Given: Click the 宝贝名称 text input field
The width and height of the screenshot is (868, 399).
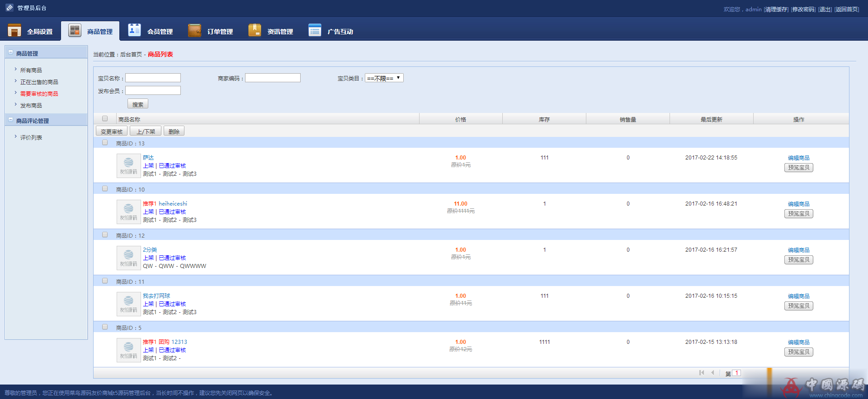Looking at the screenshot, I should coord(153,78).
